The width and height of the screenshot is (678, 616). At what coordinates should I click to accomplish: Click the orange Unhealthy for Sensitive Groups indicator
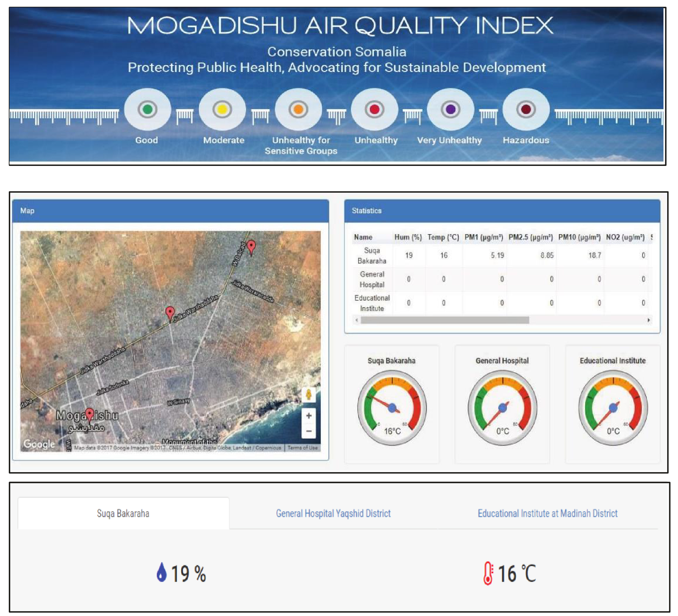pos(298,109)
